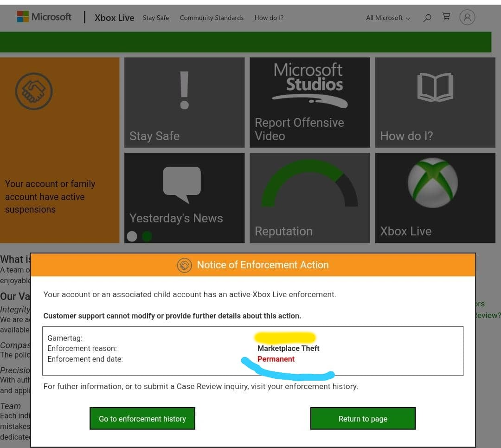This screenshot has height=448, width=501.
Task: Open the Xbox Live header link
Action: 115,18
